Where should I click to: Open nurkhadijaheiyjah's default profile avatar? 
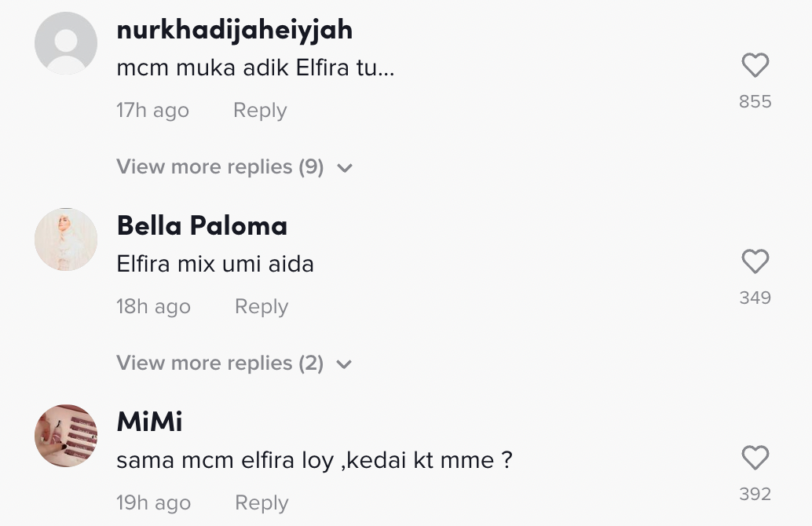click(66, 43)
